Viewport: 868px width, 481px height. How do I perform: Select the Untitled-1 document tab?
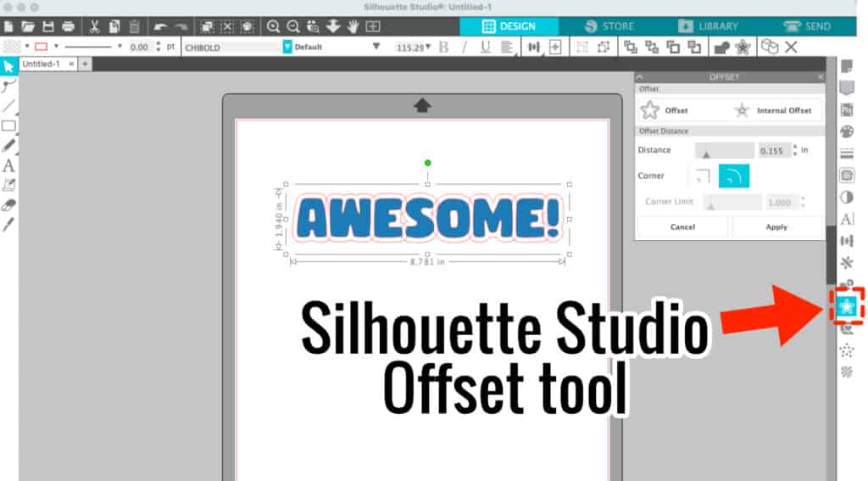tap(42, 64)
